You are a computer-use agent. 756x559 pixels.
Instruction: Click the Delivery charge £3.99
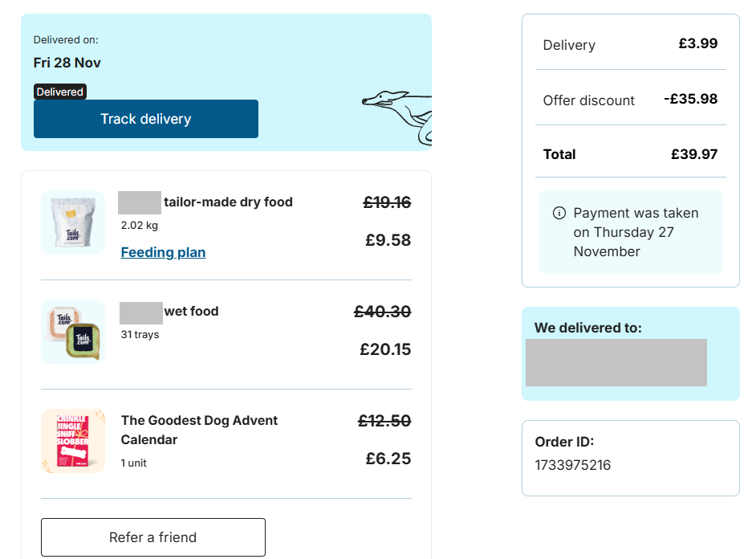(697, 44)
